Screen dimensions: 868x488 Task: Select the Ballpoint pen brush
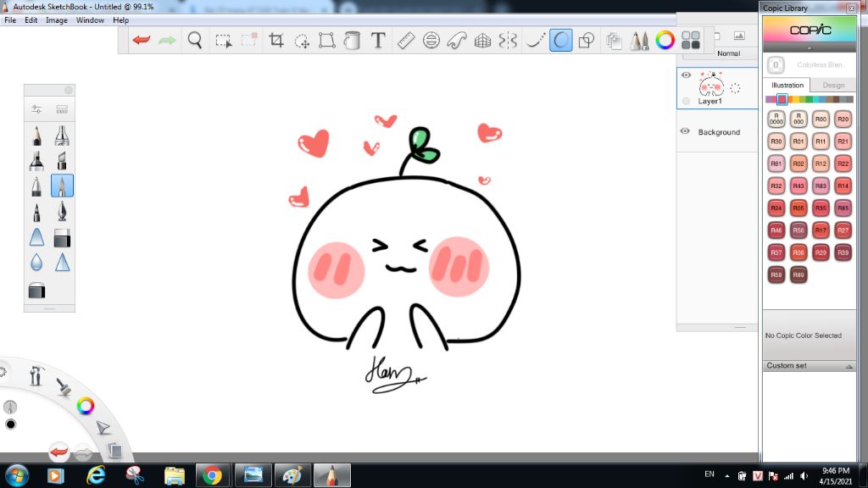tap(36, 186)
